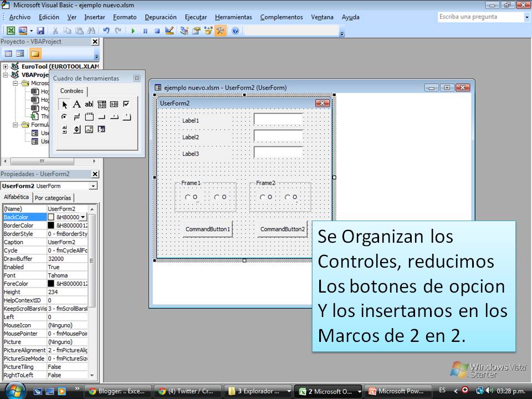Viewport: 532px width, 399px height.
Task: Open the Depuración menu
Action: [x=160, y=17]
